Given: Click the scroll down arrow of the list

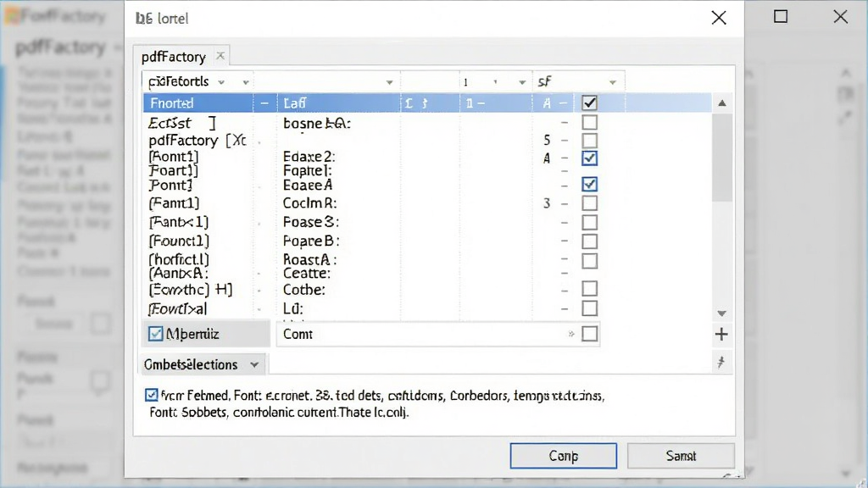Looking at the screenshot, I should pos(722,313).
